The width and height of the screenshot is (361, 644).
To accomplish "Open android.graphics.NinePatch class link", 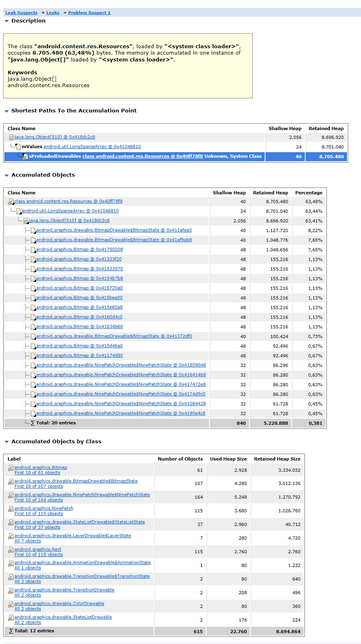I will [44, 508].
